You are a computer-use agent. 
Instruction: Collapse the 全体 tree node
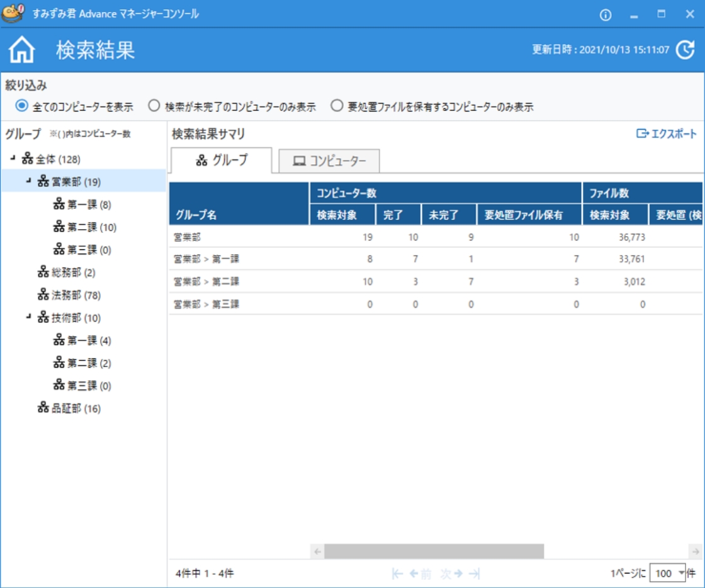[13, 158]
